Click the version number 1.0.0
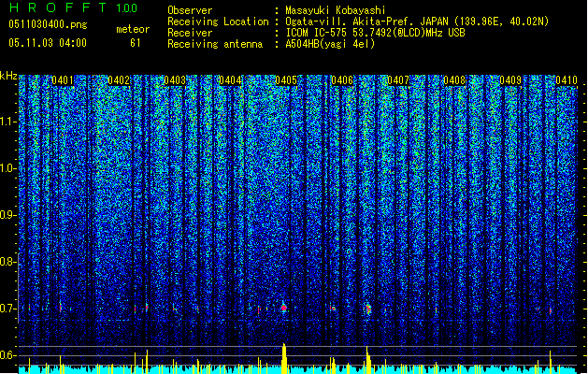The image size is (588, 374). click(x=126, y=7)
